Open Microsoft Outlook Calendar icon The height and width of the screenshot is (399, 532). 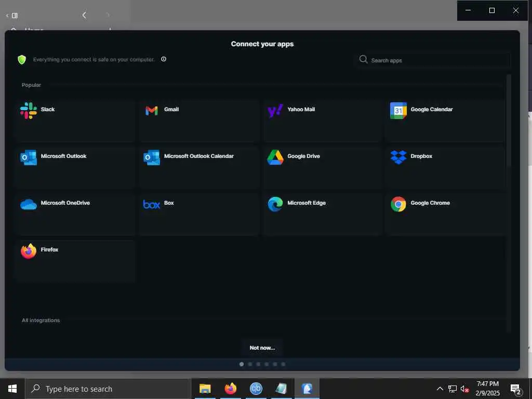(x=152, y=157)
